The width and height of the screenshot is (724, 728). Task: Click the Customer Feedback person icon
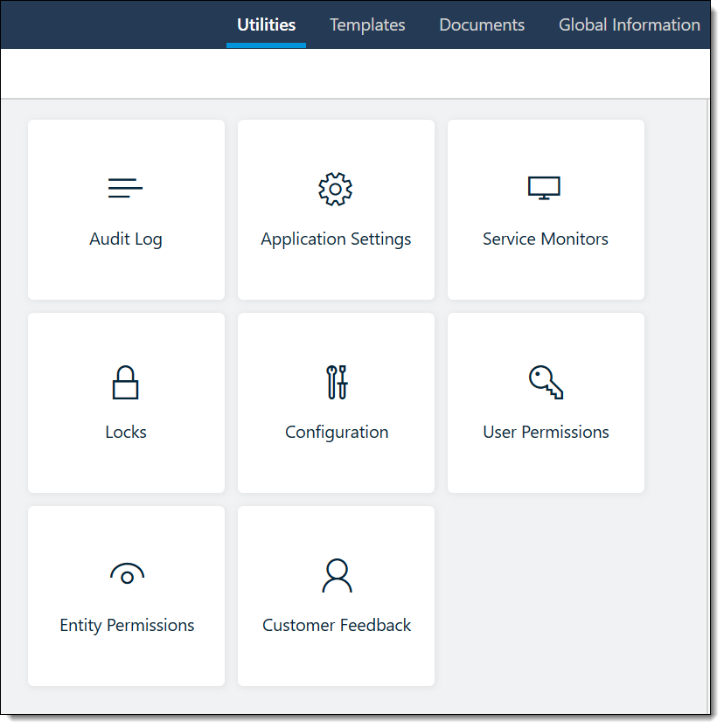(336, 574)
